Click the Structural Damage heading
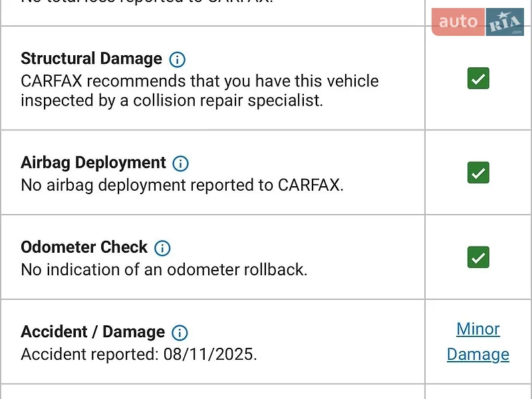The height and width of the screenshot is (399, 532). tap(91, 59)
